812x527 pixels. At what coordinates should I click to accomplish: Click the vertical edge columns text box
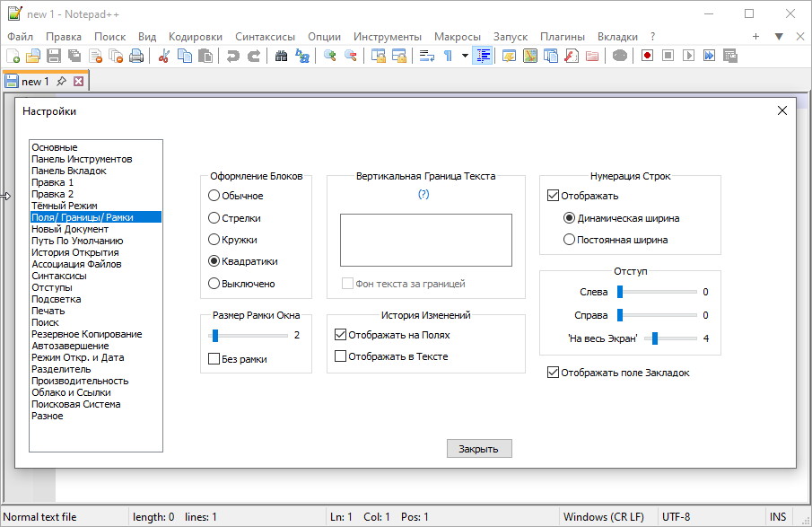[x=425, y=240]
